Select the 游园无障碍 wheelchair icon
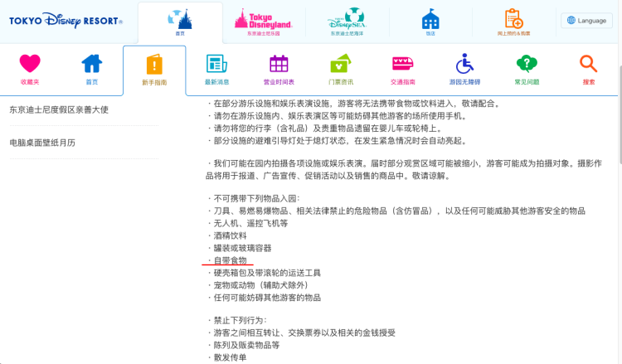The height and width of the screenshot is (364, 622). [x=464, y=69]
